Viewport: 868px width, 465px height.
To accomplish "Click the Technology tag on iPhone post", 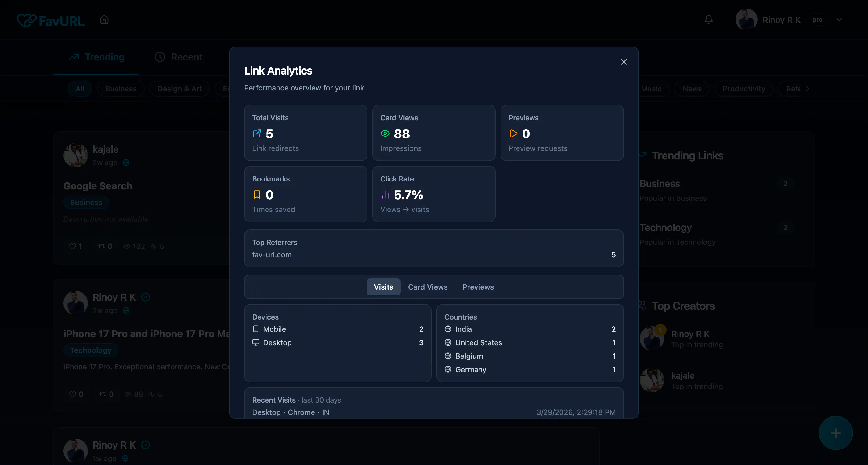I will pos(91,350).
